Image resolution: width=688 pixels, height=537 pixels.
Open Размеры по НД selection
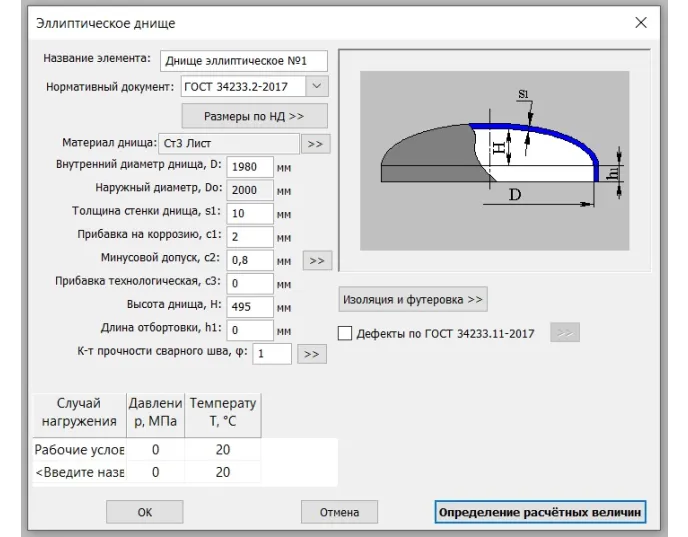(254, 117)
